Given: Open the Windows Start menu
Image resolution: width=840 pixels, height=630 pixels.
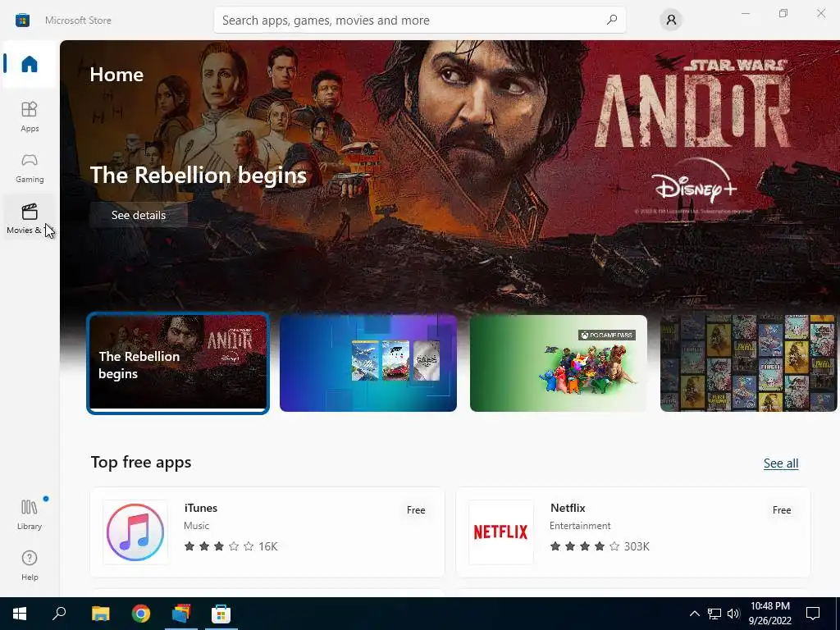Looking at the screenshot, I should coord(20,614).
